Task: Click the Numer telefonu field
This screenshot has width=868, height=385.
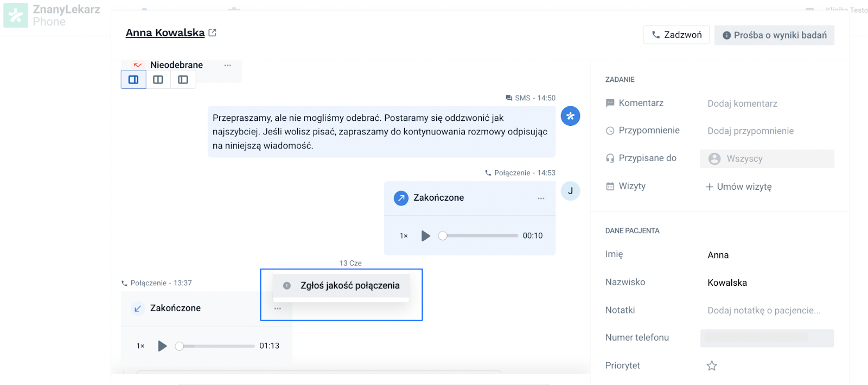Action: [x=767, y=338]
